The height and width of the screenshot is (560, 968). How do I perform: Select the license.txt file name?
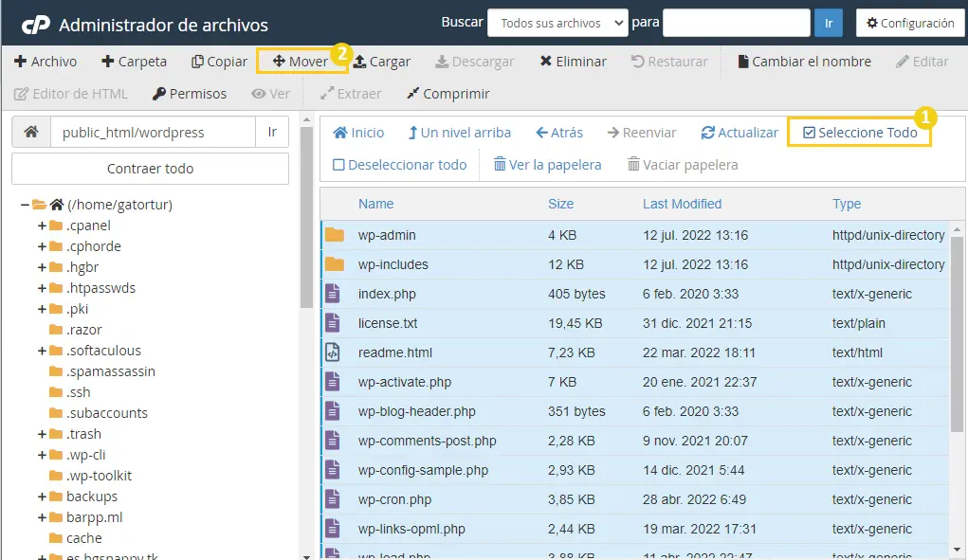[x=388, y=323]
